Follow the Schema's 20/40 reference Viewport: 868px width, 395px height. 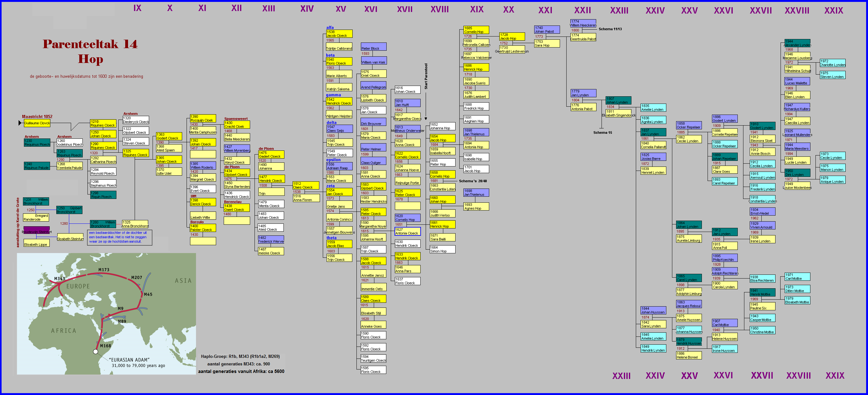coord(473,181)
